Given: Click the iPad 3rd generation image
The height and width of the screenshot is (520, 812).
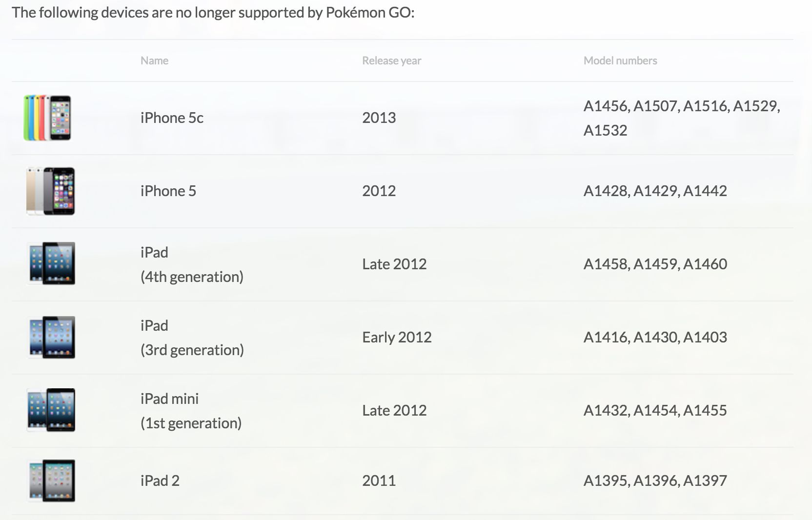Looking at the screenshot, I should tap(51, 337).
